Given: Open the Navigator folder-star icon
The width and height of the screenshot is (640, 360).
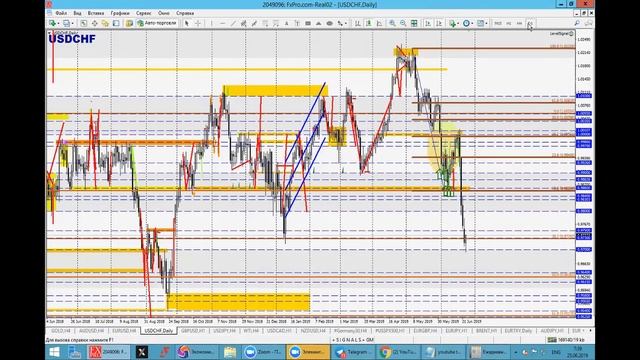Looking at the screenshot, I should [x=105, y=23].
